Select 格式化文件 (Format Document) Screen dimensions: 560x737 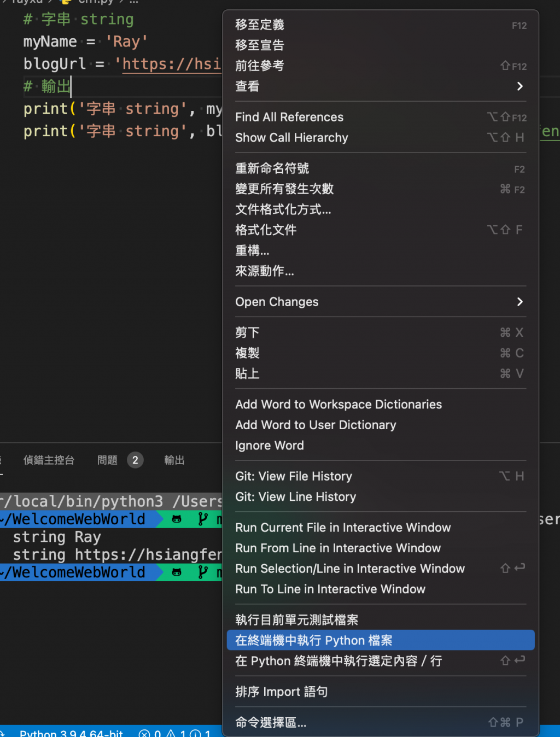tap(381, 230)
